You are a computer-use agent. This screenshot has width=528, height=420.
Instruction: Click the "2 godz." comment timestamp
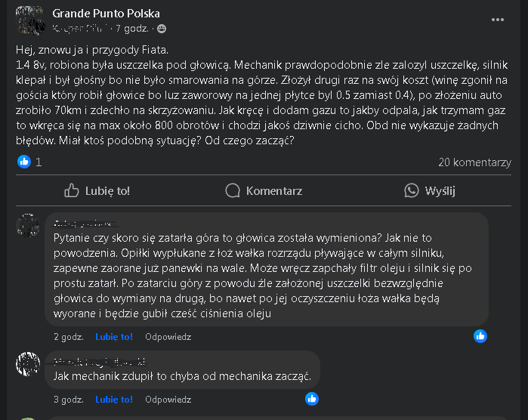coord(68,337)
